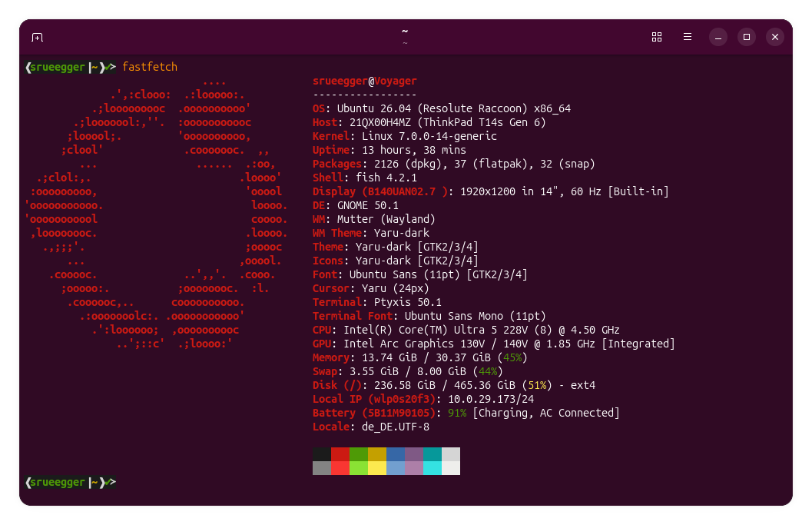
Task: Close the Ptyxis terminal window
Action: (x=774, y=37)
